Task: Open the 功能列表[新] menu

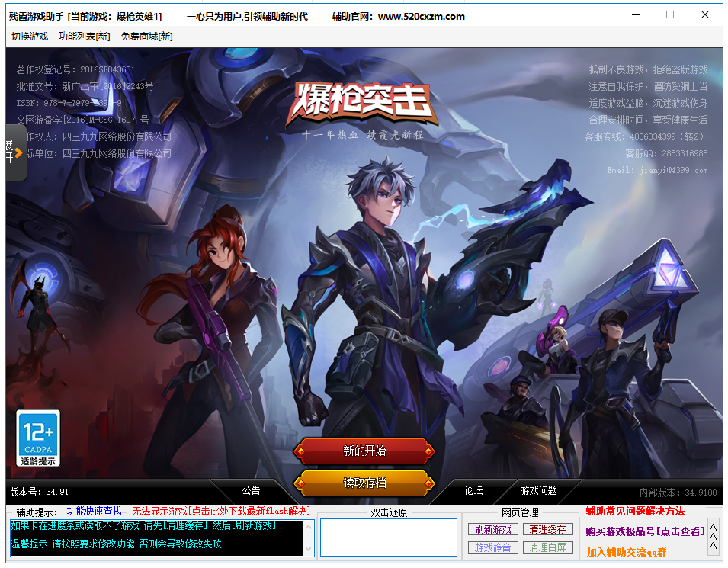Action: pos(84,35)
